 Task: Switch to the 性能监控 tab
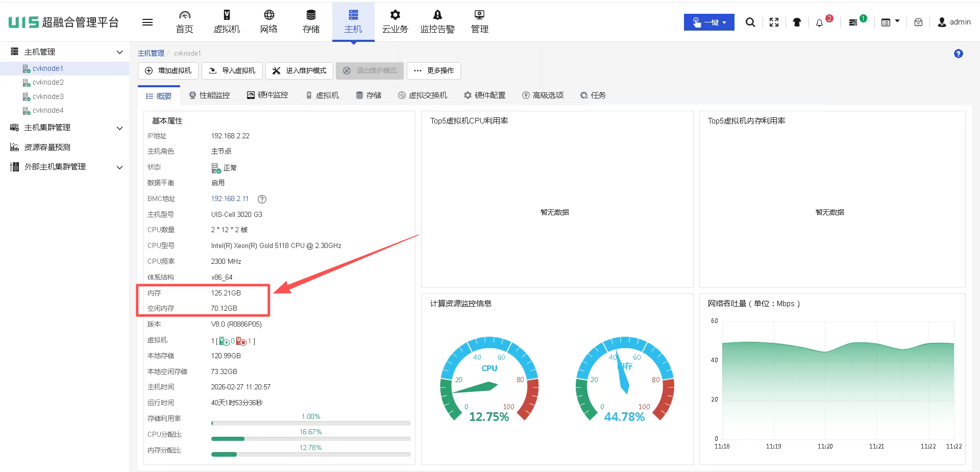pyautogui.click(x=210, y=95)
